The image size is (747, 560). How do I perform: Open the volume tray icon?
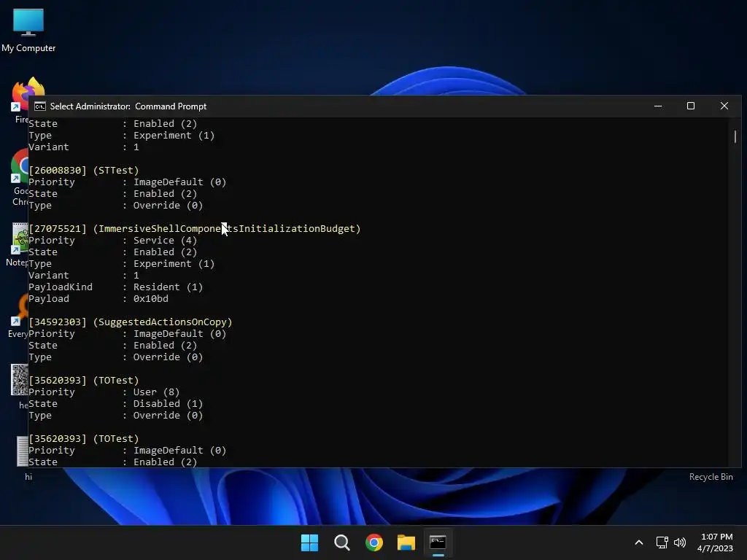click(680, 542)
